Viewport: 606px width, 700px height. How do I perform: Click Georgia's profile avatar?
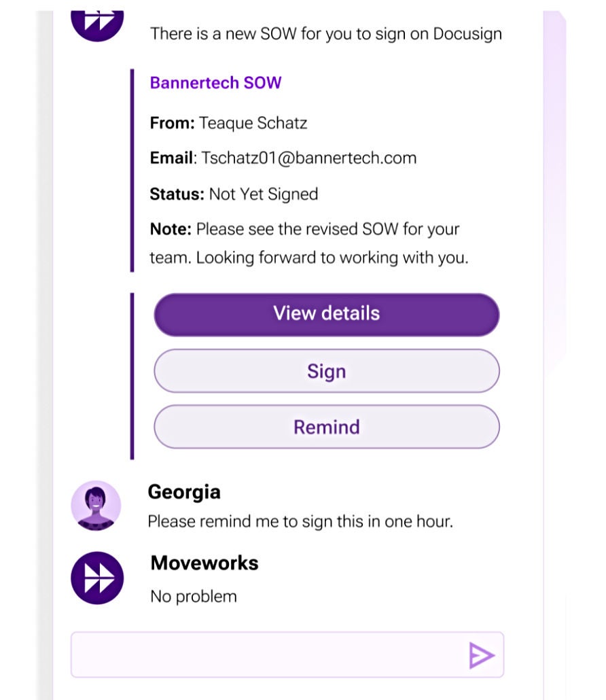pyautogui.click(x=96, y=506)
